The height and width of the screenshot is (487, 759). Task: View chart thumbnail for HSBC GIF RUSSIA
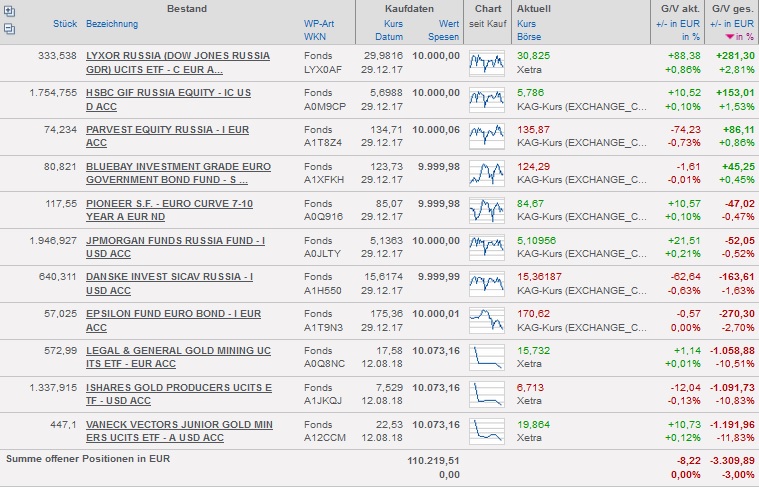pos(486,100)
